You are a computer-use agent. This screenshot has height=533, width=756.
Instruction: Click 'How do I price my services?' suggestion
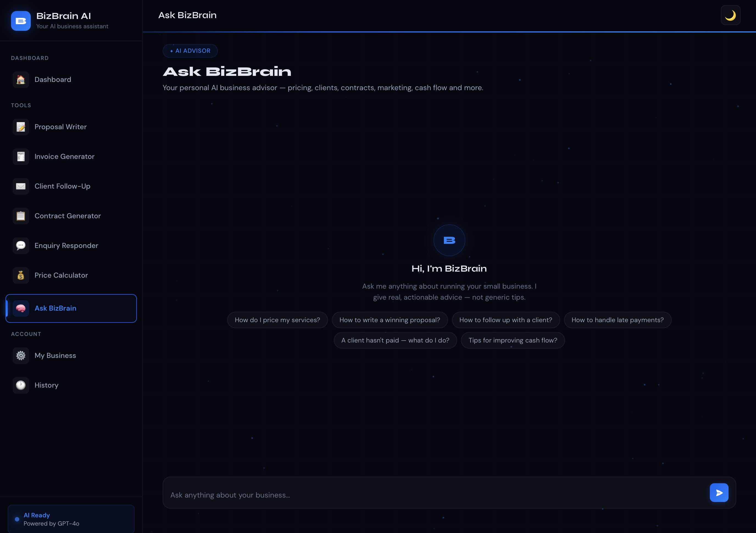(x=277, y=320)
